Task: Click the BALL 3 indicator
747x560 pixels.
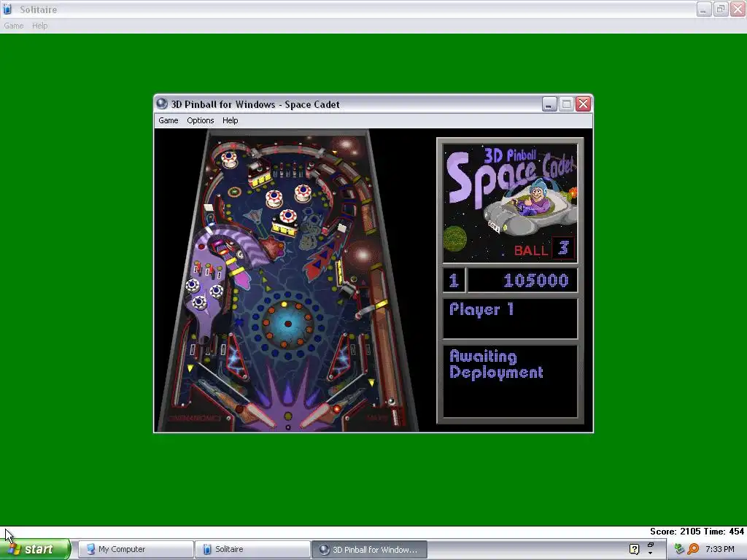Action: tap(544, 249)
